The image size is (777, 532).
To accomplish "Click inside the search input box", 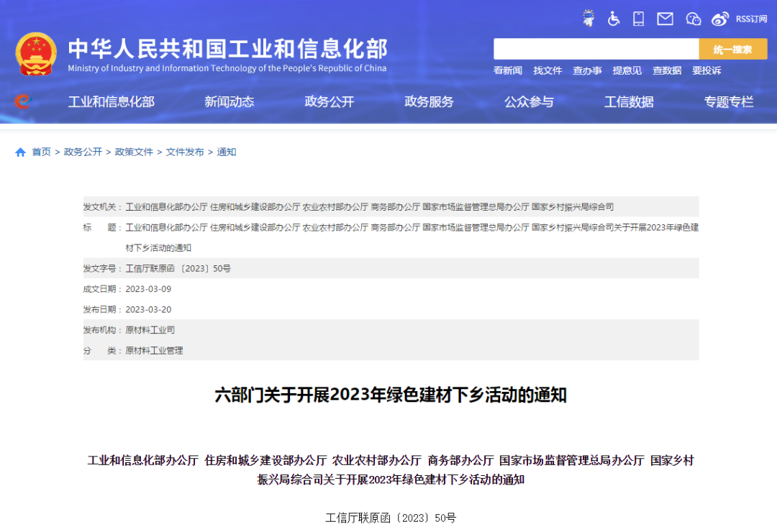I will coord(597,49).
